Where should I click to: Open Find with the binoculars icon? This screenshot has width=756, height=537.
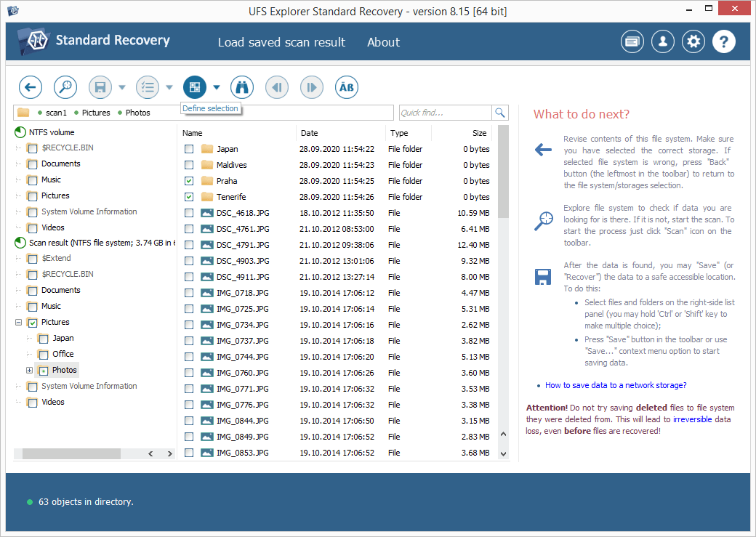pos(242,87)
